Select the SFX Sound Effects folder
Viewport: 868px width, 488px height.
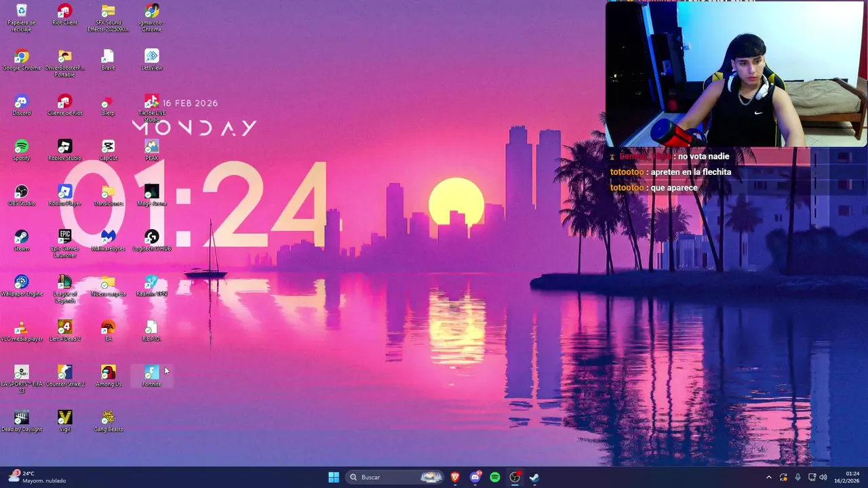click(x=108, y=18)
